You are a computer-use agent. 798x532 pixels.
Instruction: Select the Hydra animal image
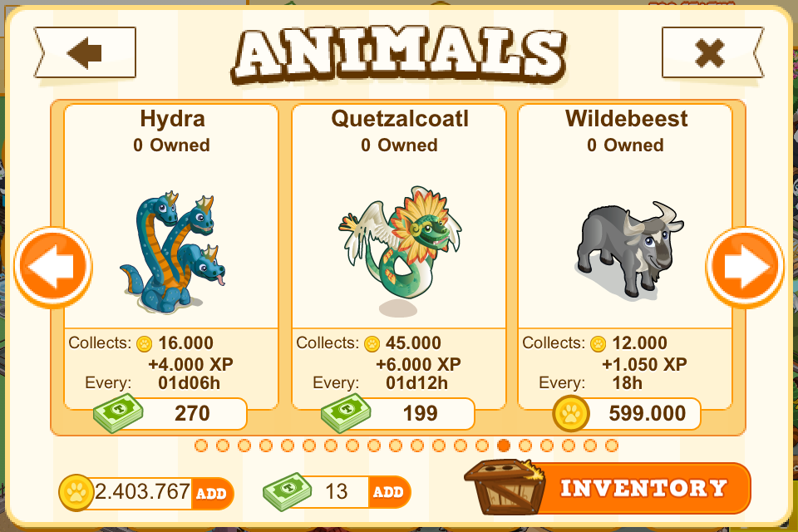[x=173, y=252]
